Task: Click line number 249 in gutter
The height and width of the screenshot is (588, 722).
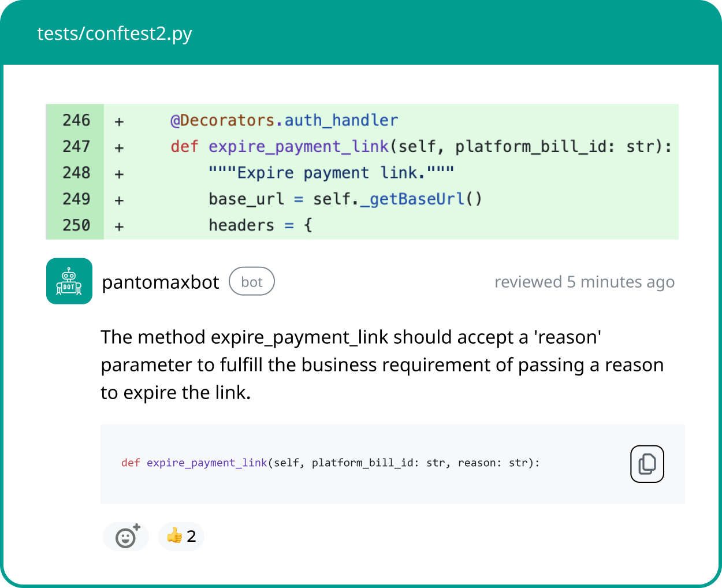Action: (76, 199)
